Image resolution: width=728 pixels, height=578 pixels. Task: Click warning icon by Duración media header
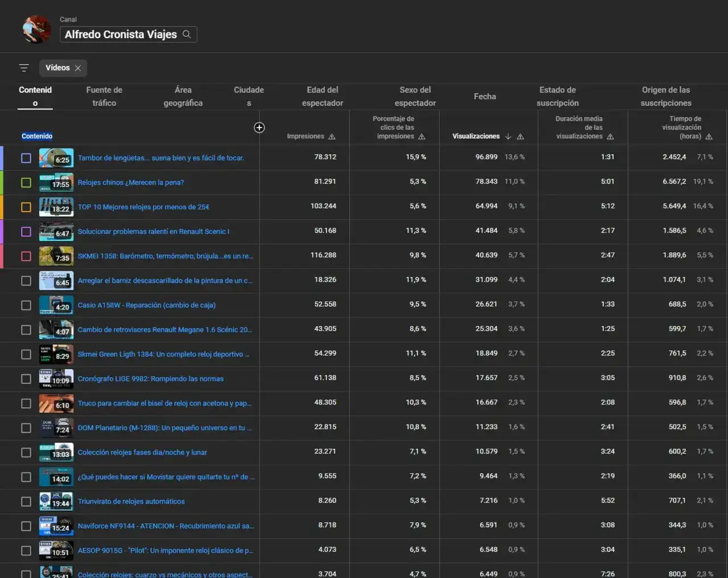(610, 137)
